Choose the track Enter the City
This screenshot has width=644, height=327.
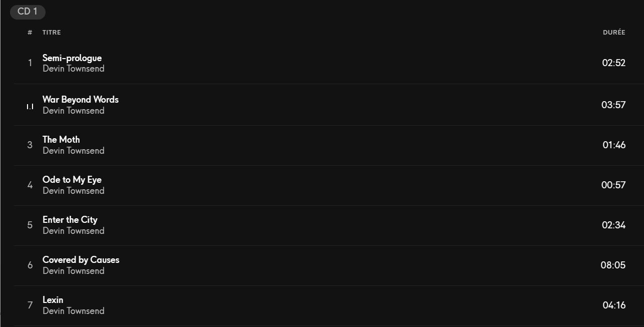70,220
